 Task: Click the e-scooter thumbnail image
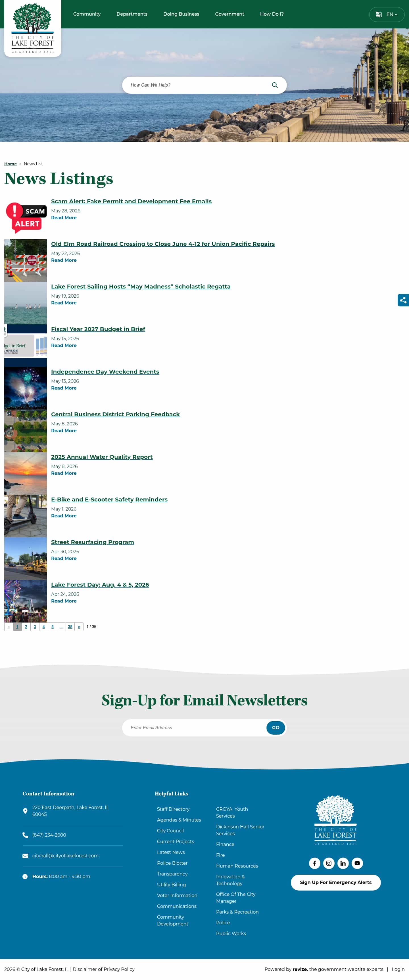(x=26, y=516)
